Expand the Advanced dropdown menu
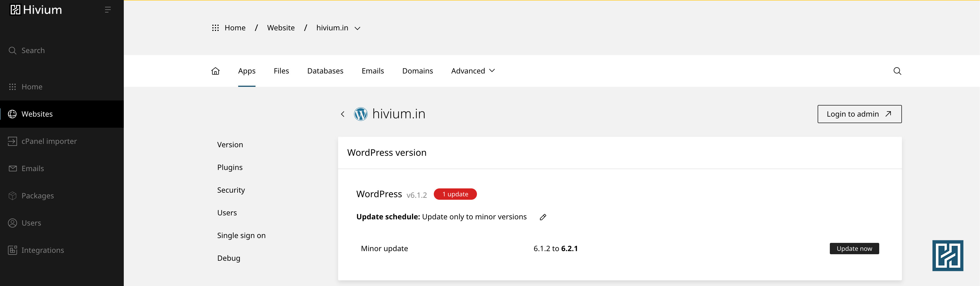The height and width of the screenshot is (286, 980). click(472, 71)
